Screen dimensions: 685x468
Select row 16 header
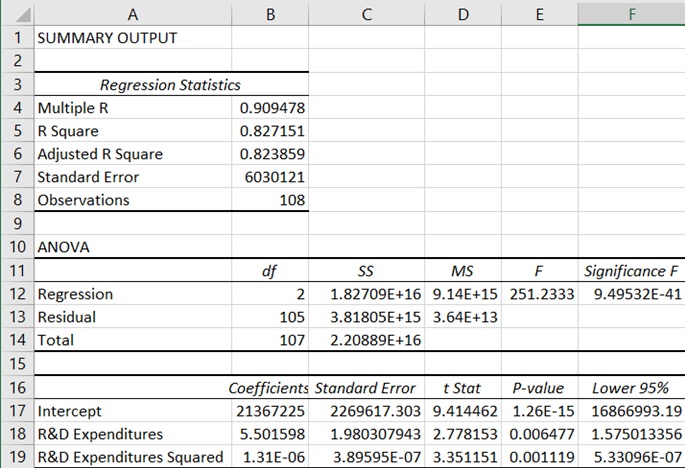[x=17, y=388]
